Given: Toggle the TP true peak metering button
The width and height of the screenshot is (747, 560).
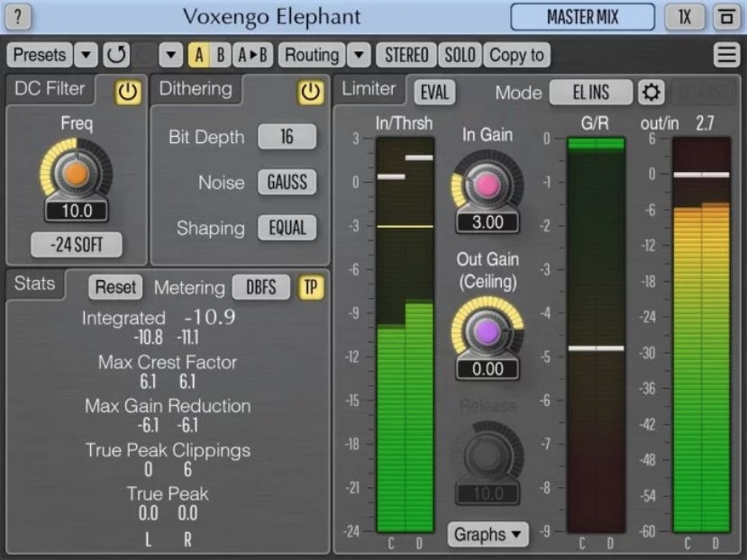Looking at the screenshot, I should click(x=311, y=287).
